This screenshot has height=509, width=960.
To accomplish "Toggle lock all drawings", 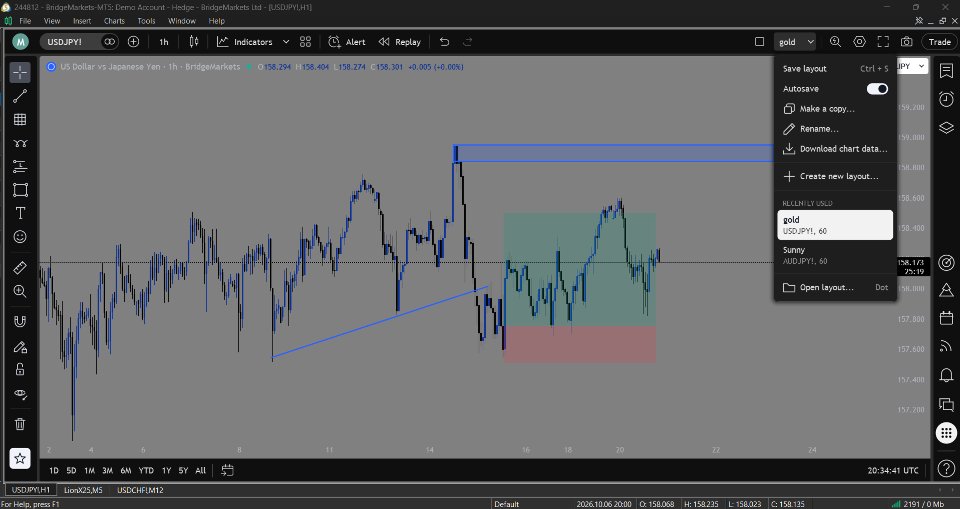I will click(20, 369).
